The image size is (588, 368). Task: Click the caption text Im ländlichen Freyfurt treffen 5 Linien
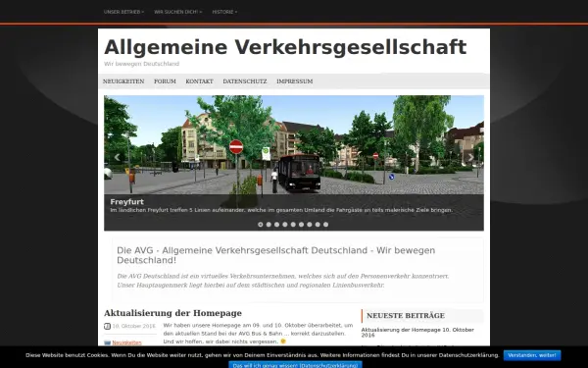281,210
